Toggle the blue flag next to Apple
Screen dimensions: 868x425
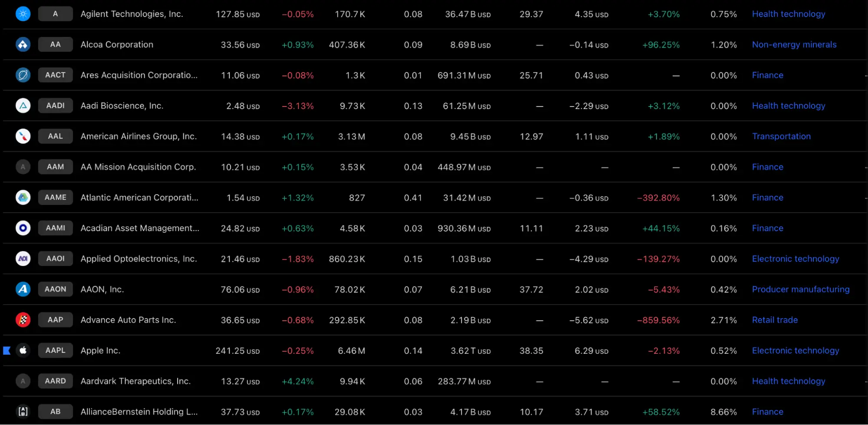click(x=7, y=350)
